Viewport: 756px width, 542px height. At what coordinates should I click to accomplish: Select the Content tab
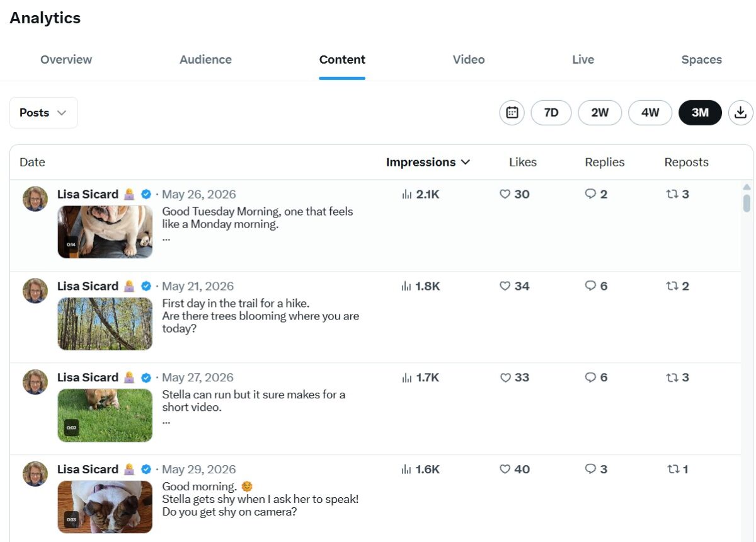pos(342,60)
